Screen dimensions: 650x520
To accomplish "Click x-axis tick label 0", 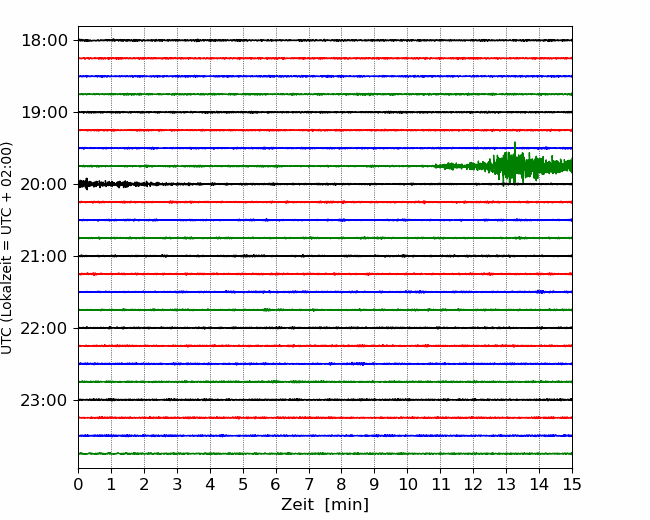I will pos(78,484).
